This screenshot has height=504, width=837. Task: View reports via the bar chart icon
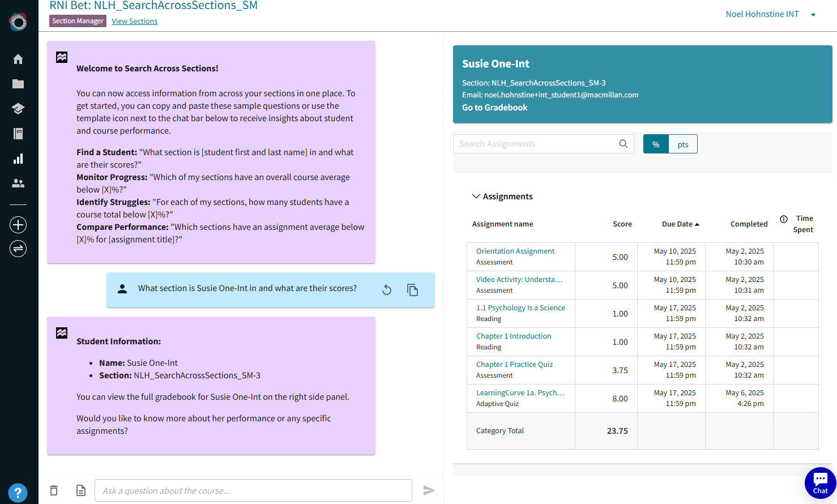pos(18,159)
